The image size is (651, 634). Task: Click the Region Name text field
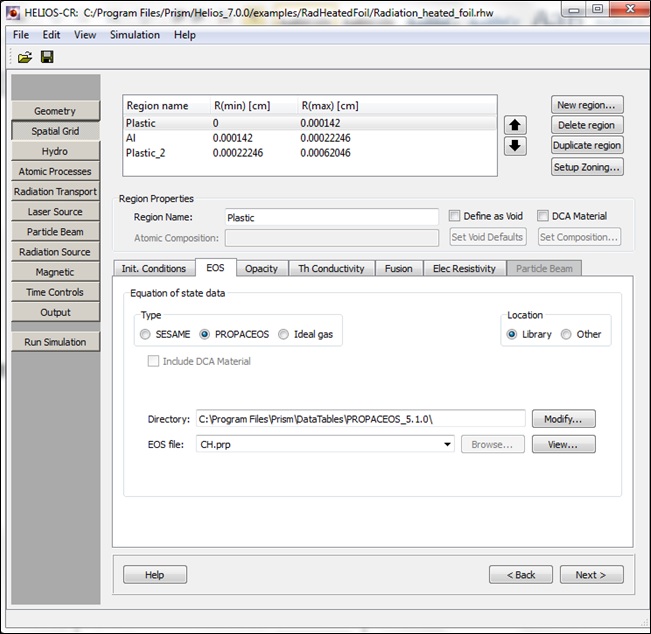click(x=330, y=217)
